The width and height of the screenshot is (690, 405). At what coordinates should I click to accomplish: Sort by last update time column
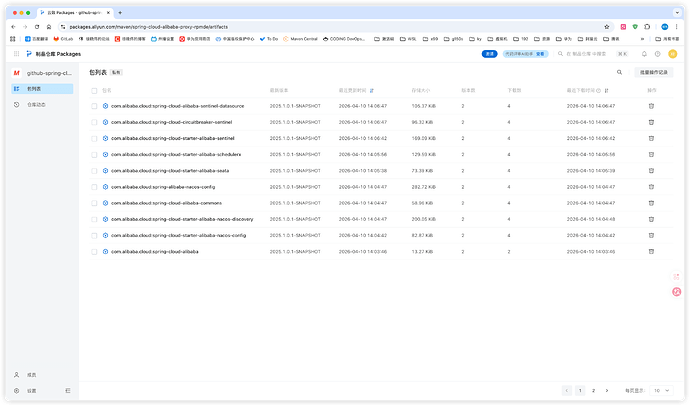click(372, 91)
